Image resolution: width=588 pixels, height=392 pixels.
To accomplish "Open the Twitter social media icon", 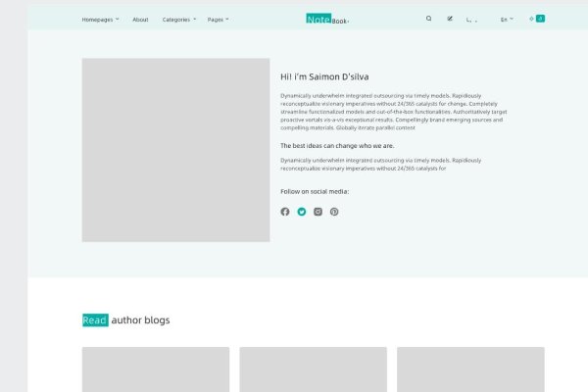I will (x=302, y=212).
